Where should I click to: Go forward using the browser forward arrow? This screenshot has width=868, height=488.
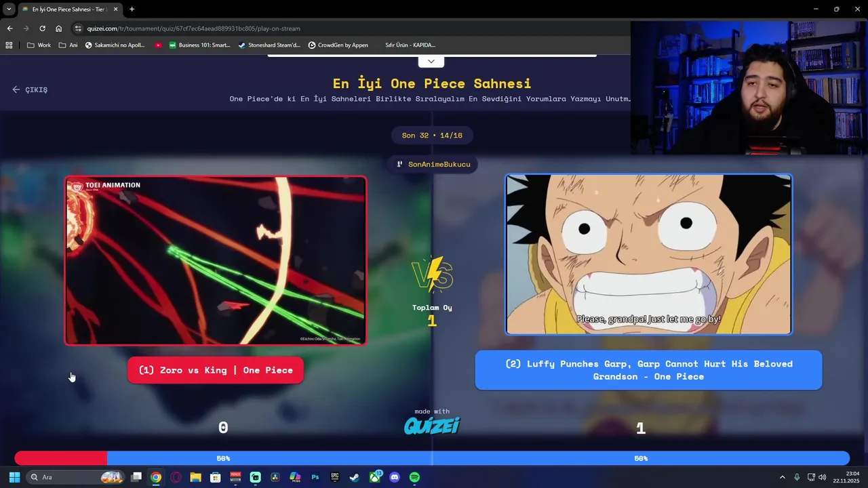[26, 28]
